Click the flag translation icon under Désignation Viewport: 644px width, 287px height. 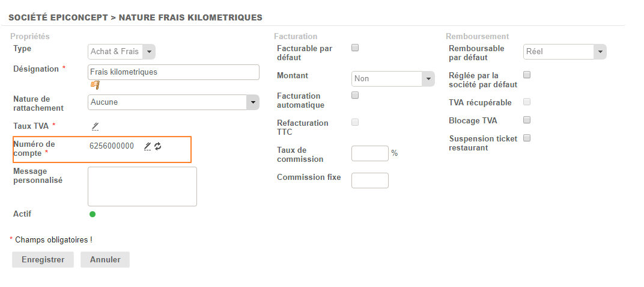tap(95, 85)
